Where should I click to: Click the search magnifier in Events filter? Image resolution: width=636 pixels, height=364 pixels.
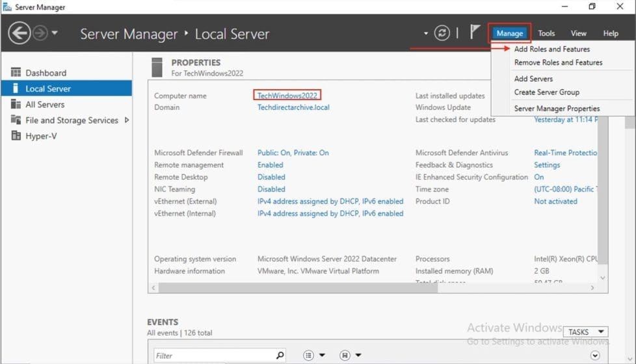click(280, 356)
